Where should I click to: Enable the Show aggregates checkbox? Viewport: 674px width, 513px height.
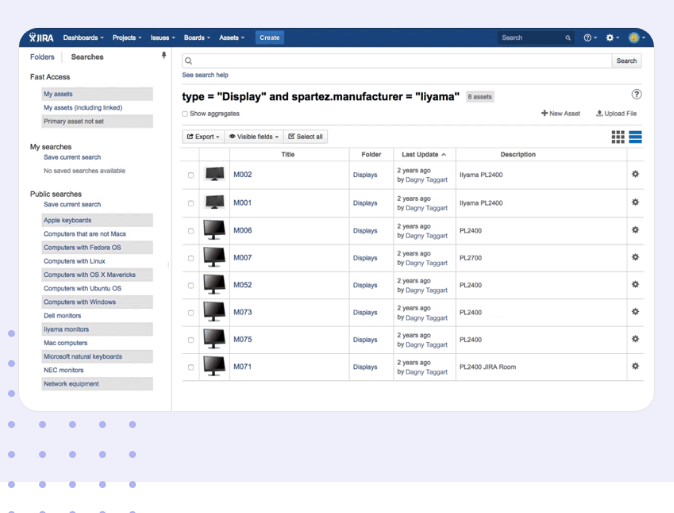(x=185, y=114)
